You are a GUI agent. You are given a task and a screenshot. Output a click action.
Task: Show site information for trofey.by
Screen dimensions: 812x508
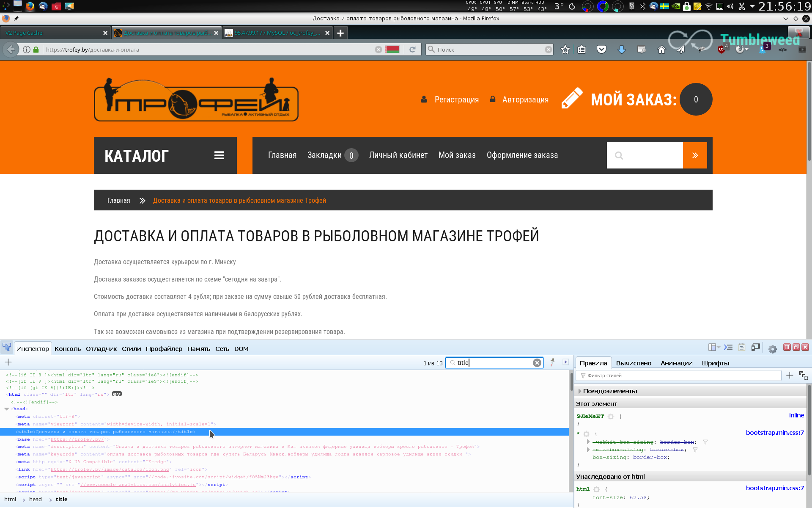26,50
